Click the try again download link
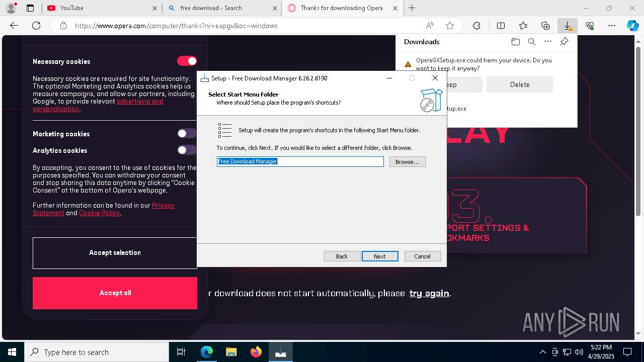The width and height of the screenshot is (644, 362). click(429, 293)
